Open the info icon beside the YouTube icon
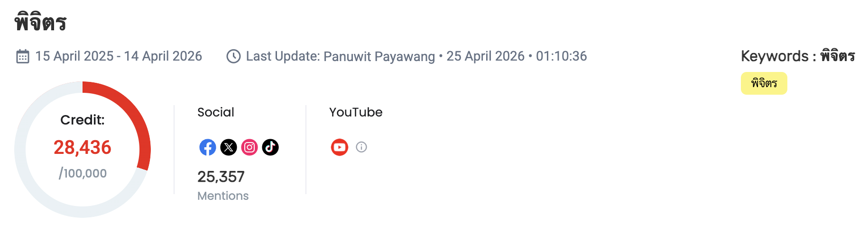868x232 pixels. point(361,147)
